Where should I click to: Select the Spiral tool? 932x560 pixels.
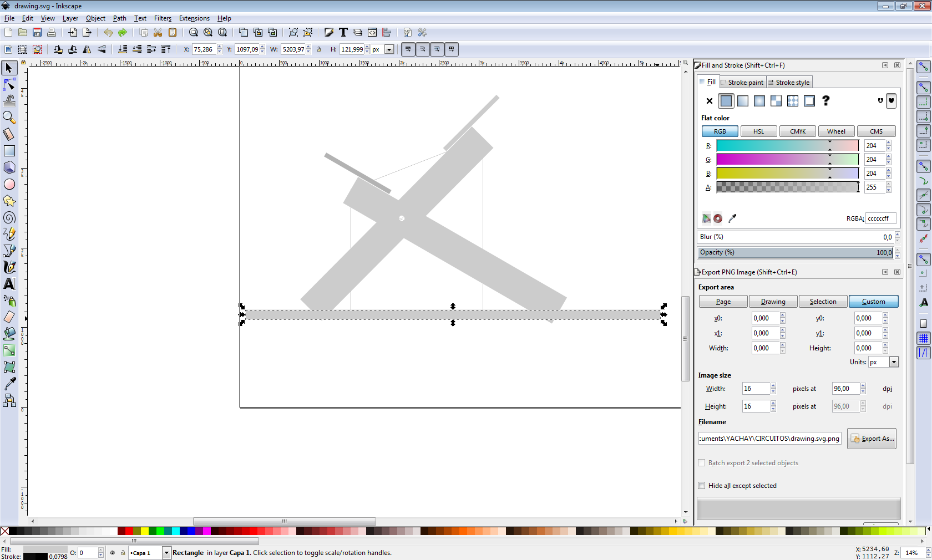tap(9, 217)
